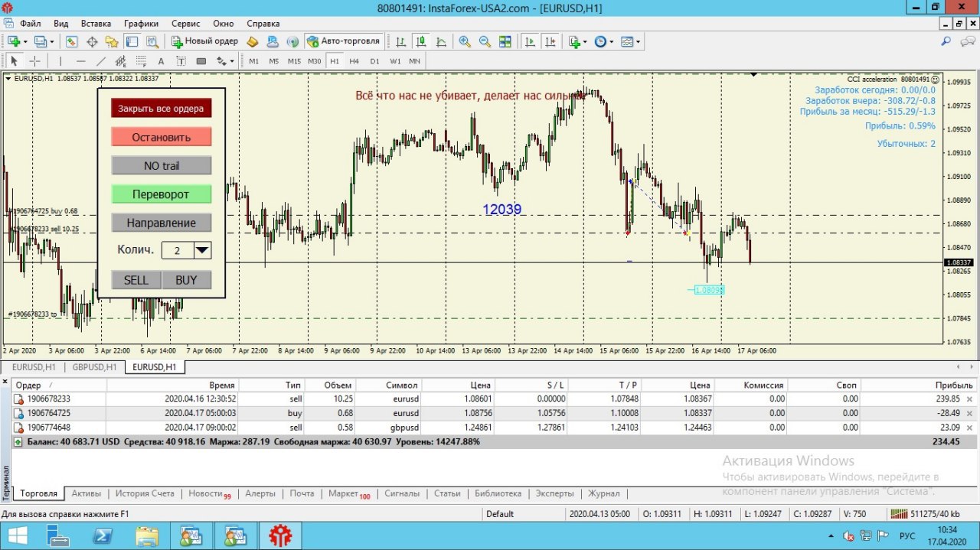Screen dimensions: 980x550
Task: Zoom out of the chart
Action: coord(485,41)
